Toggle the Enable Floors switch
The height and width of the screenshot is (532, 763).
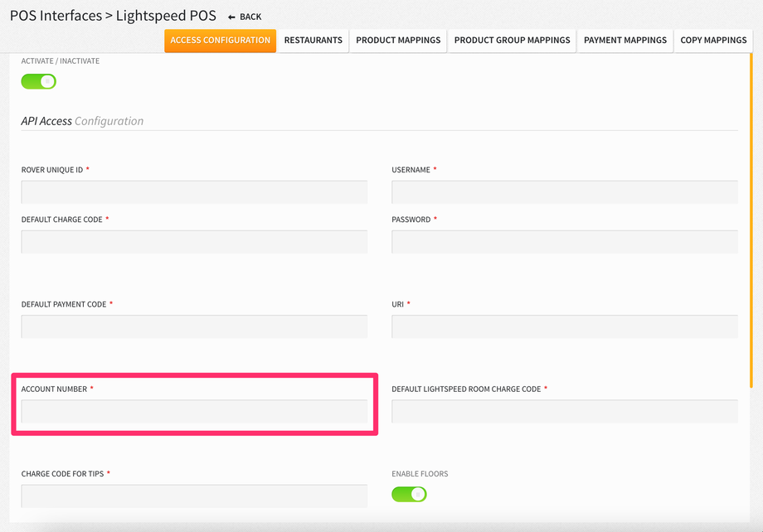pyautogui.click(x=409, y=494)
